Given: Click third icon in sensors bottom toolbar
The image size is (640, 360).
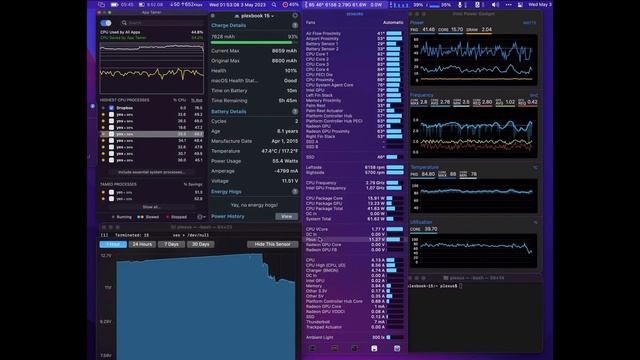Looking at the screenshot, I should (x=354, y=348).
